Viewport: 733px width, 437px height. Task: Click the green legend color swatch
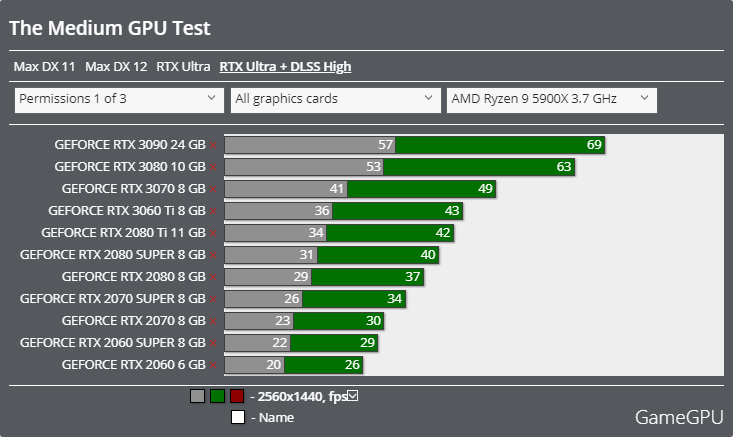click(x=217, y=396)
